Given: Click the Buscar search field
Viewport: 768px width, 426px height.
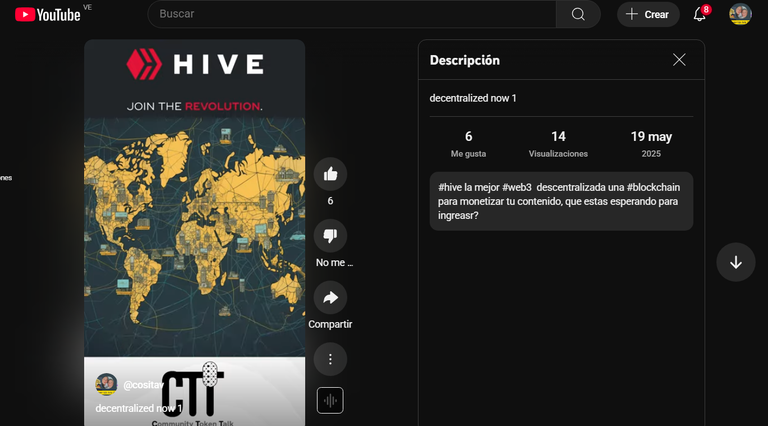Looking at the screenshot, I should pyautogui.click(x=352, y=14).
